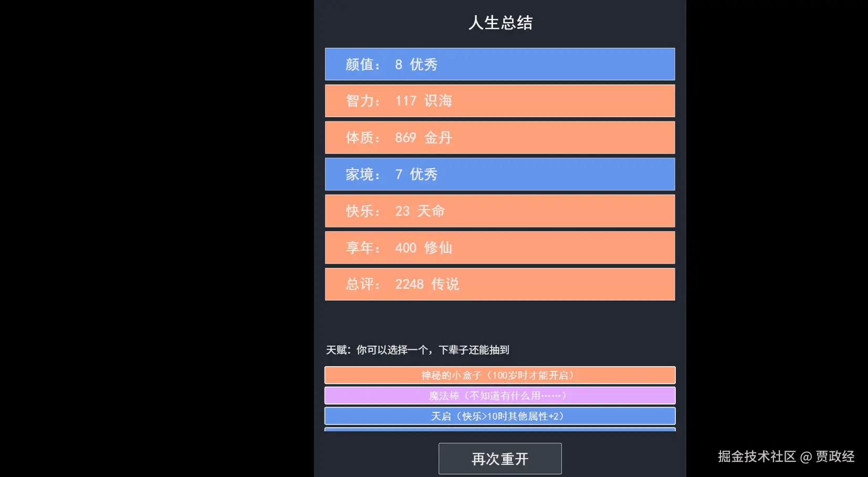Click the 总评 total score bar with 2248 传说

coord(499,284)
